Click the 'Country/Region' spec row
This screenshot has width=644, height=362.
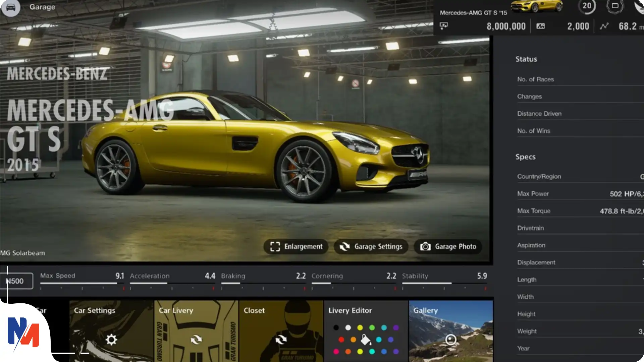[x=580, y=177]
